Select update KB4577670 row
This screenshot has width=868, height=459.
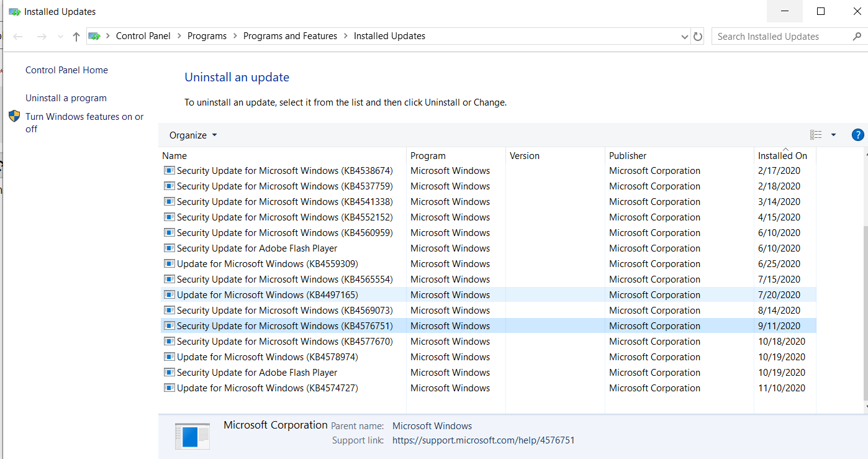[488, 342]
